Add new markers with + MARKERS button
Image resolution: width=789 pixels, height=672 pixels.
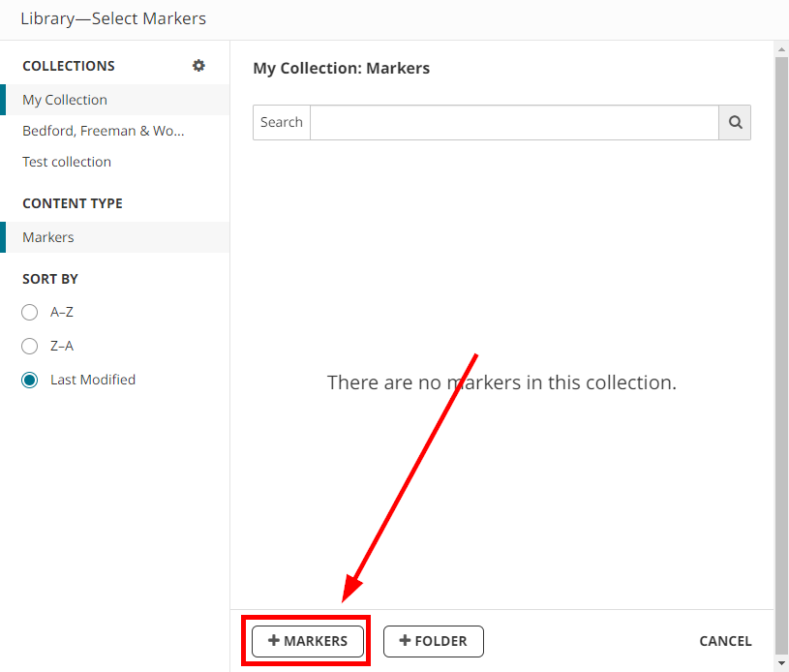[307, 641]
